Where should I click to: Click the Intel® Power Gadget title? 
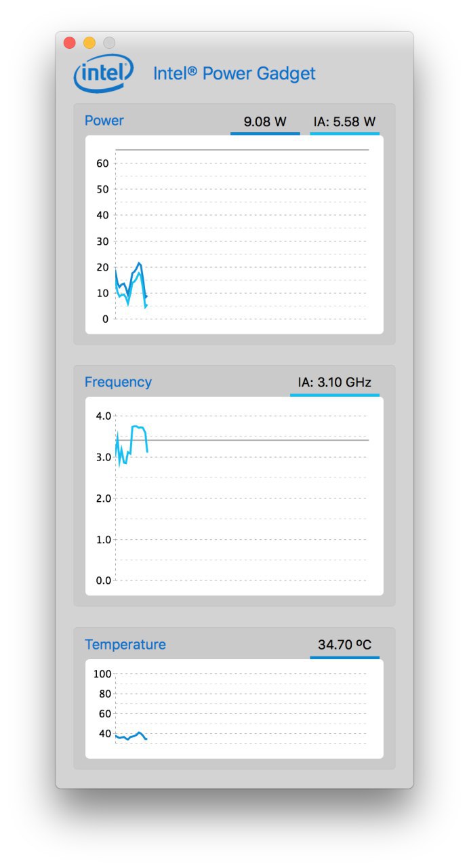coord(234,73)
